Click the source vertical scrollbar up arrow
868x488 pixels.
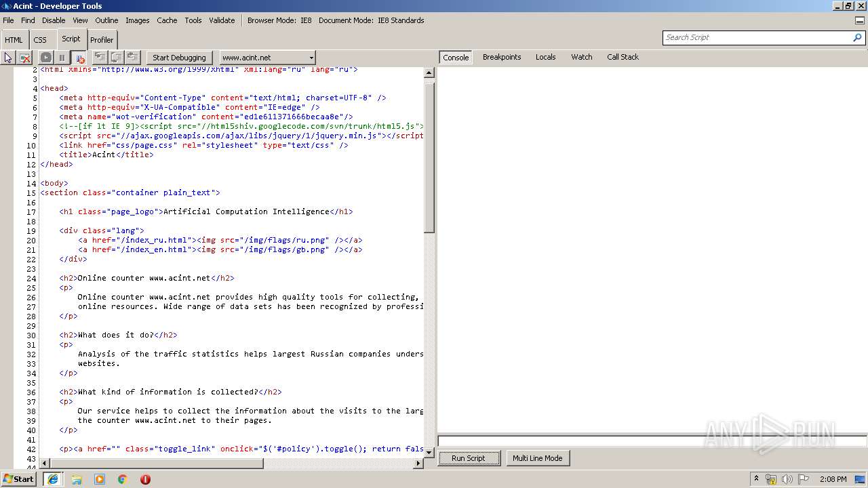pyautogui.click(x=429, y=73)
